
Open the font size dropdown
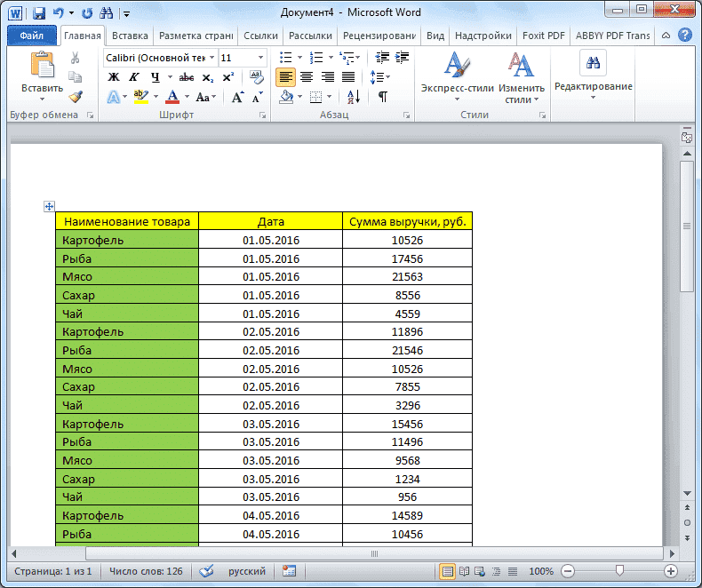coord(259,58)
